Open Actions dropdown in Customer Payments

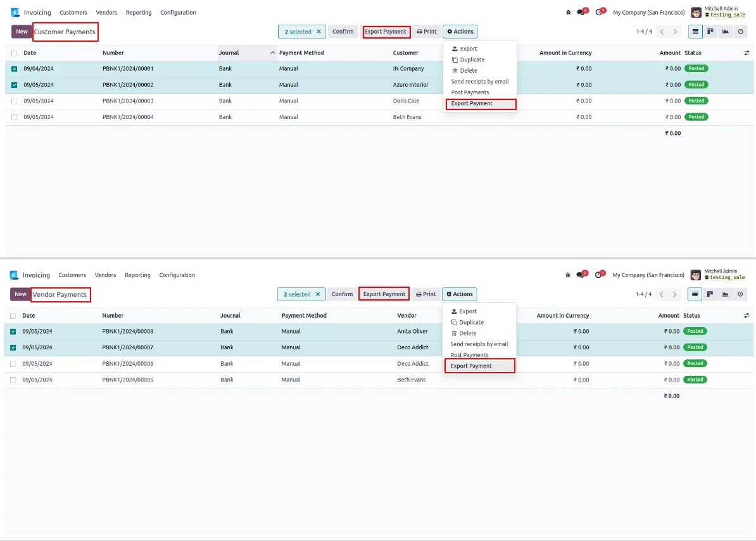(x=460, y=32)
